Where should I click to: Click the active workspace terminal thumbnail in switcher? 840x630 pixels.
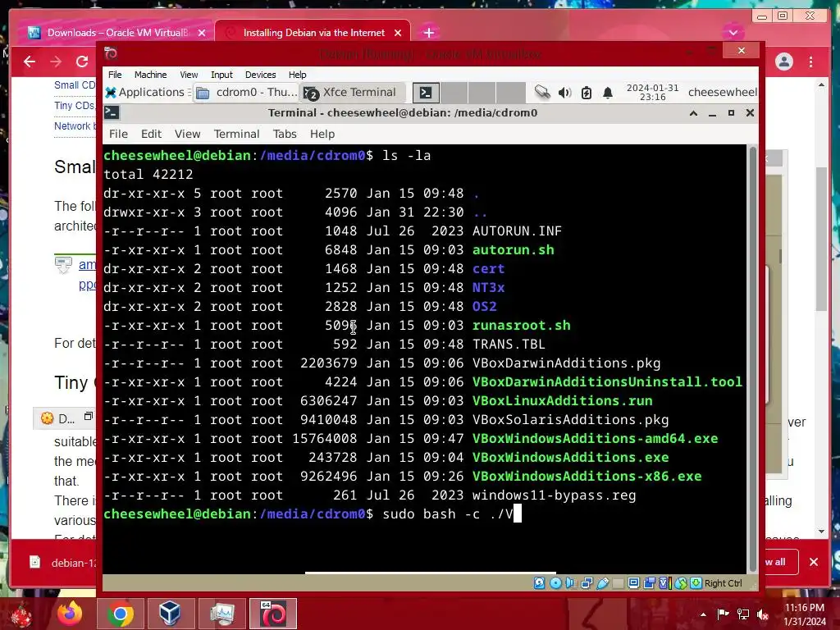(x=427, y=93)
